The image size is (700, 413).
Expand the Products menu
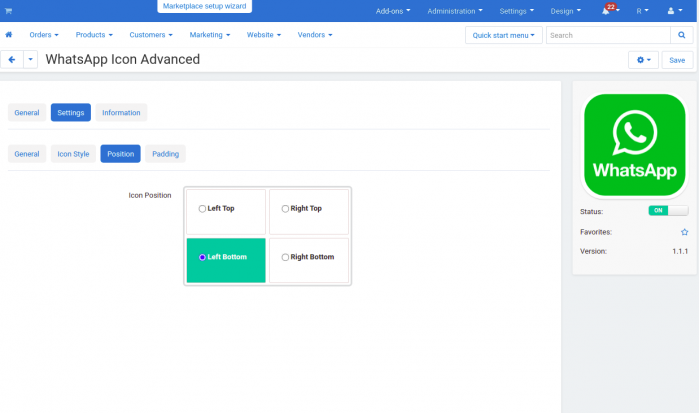(94, 34)
